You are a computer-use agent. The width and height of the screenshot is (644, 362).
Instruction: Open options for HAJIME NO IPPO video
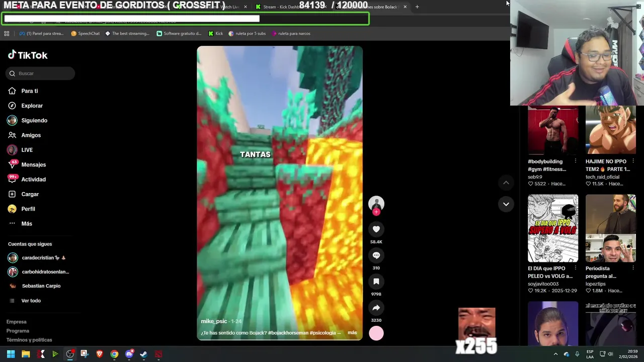[633, 161]
